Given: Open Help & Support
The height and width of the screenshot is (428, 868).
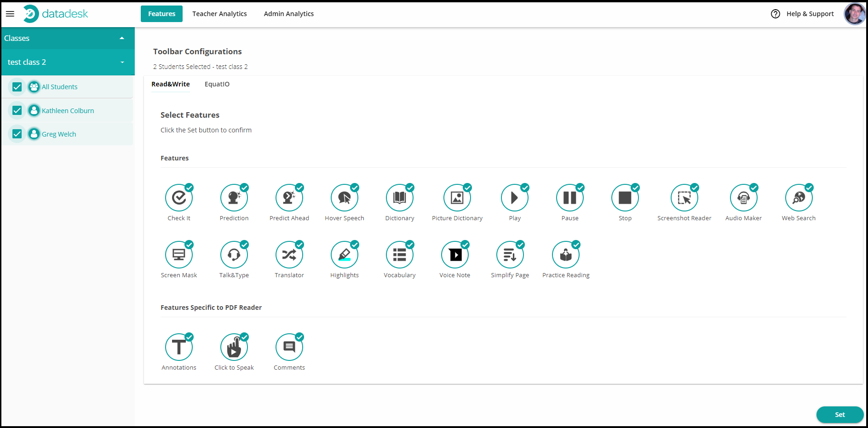Looking at the screenshot, I should pyautogui.click(x=802, y=14).
